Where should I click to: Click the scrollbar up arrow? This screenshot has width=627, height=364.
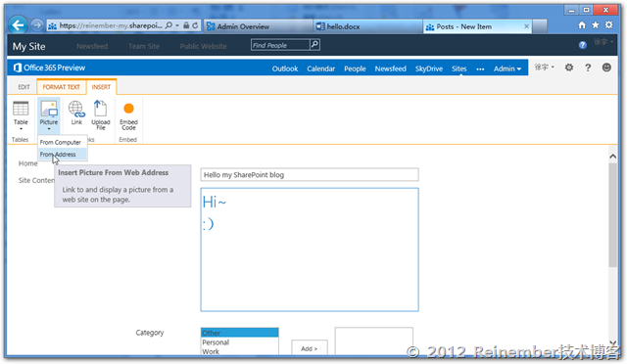[612, 157]
